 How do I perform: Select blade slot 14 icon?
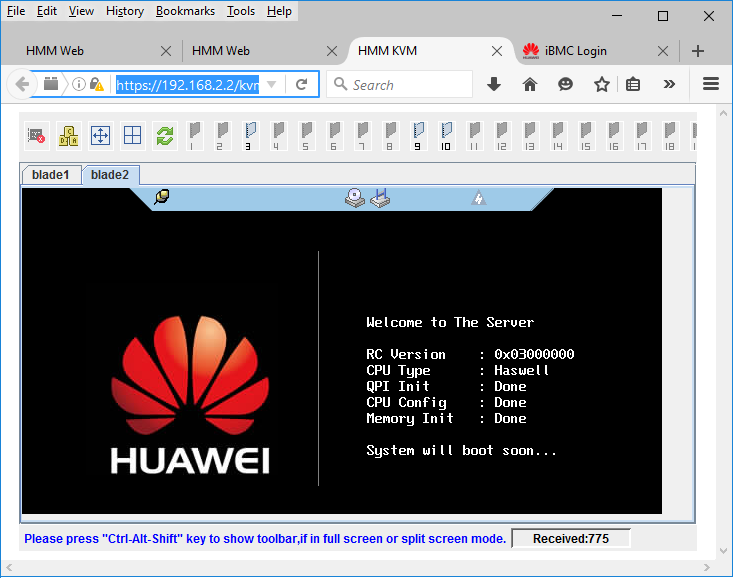558,136
